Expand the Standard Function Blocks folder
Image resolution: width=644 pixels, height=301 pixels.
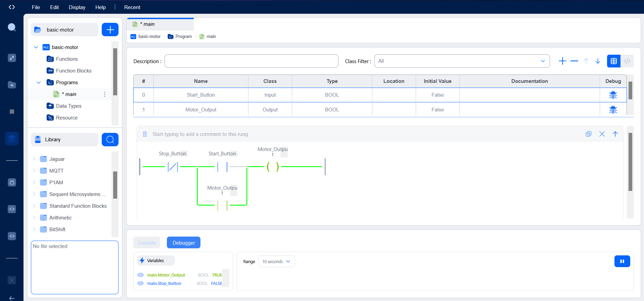(x=34, y=206)
